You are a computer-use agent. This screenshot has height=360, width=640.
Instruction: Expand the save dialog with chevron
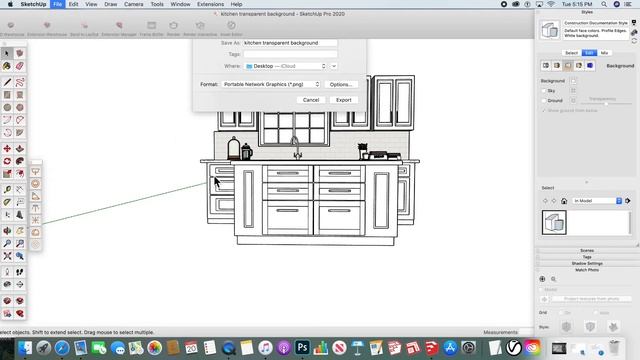click(334, 66)
